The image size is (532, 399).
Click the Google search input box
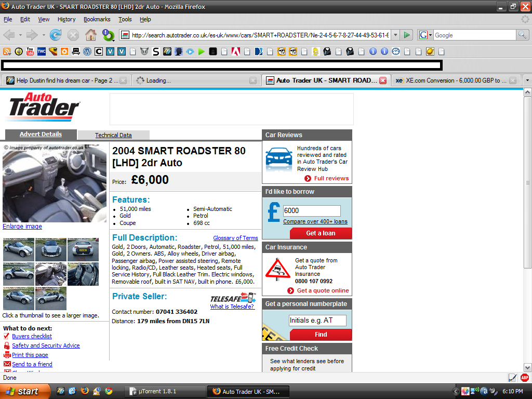[x=474, y=35]
